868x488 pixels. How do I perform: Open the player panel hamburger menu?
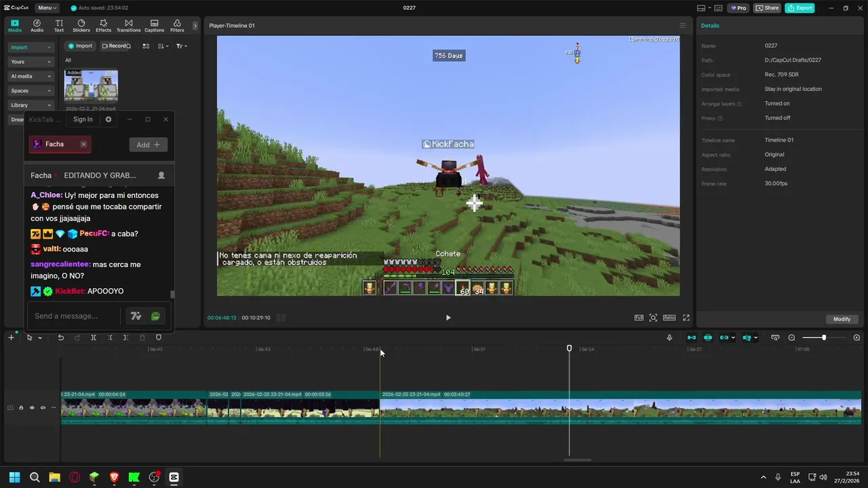pos(682,26)
